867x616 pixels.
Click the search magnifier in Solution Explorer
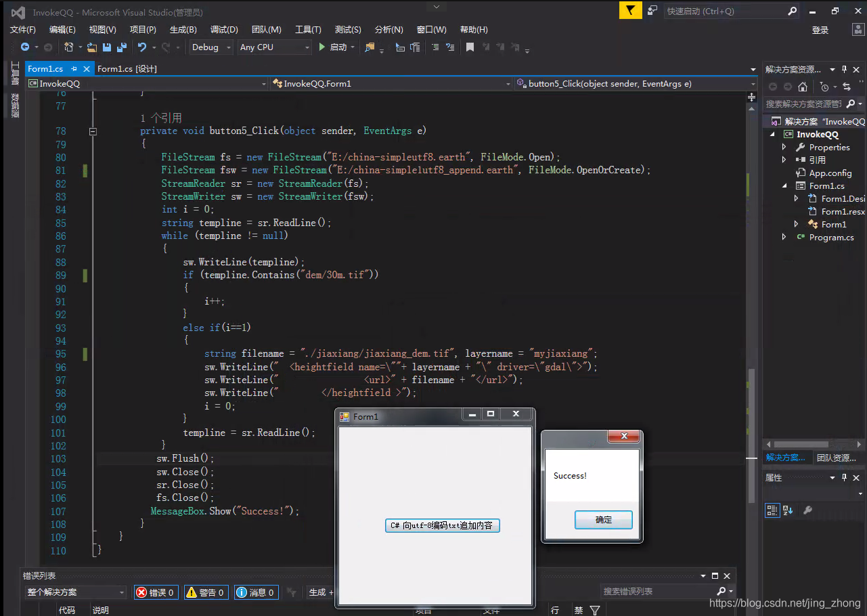pos(850,104)
